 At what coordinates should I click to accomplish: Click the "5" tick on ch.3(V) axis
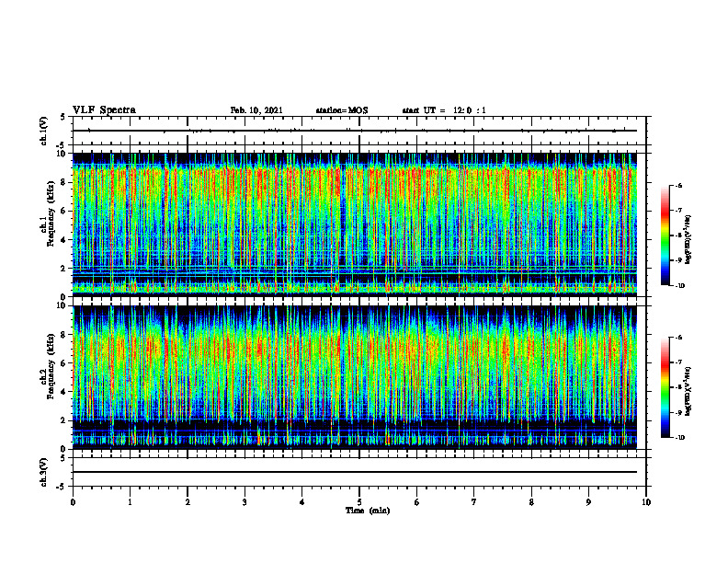coord(63,457)
